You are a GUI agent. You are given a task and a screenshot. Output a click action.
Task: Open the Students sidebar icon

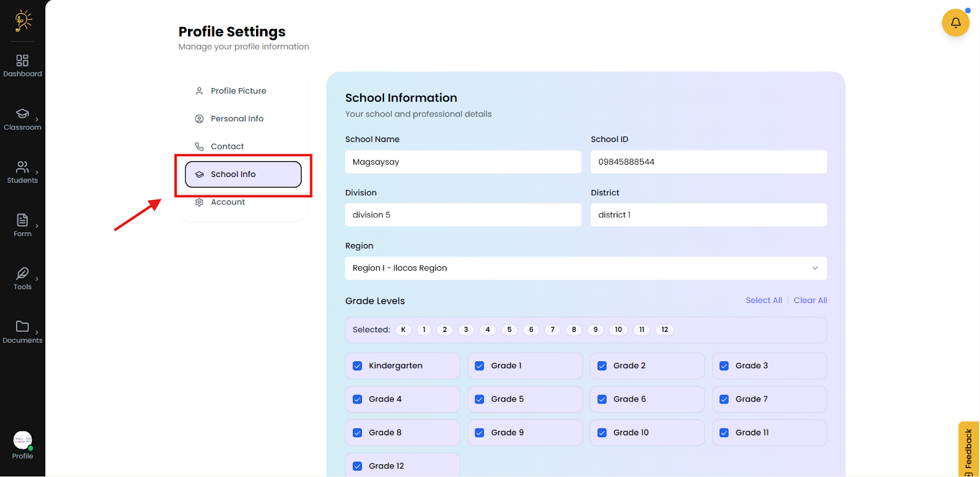click(23, 167)
